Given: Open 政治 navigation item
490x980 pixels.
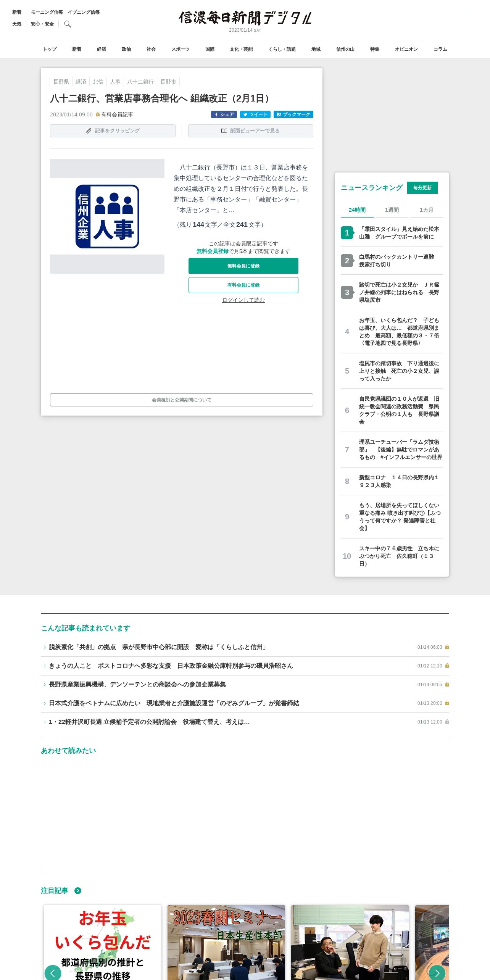Looking at the screenshot, I should click(x=126, y=49).
